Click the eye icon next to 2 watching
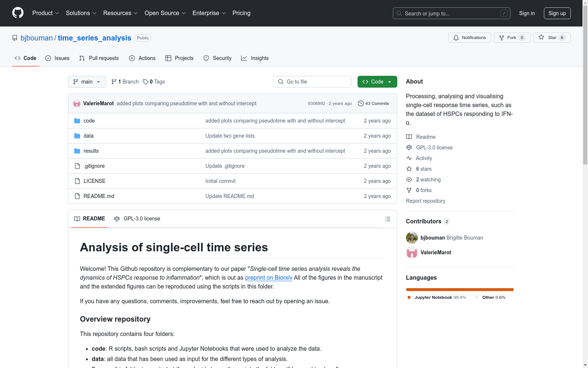 coord(409,180)
